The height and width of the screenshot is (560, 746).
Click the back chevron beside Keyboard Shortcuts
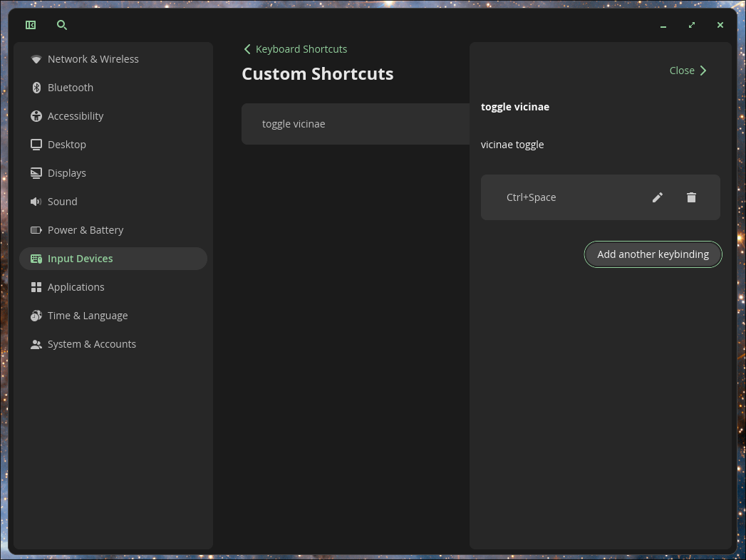pos(247,48)
